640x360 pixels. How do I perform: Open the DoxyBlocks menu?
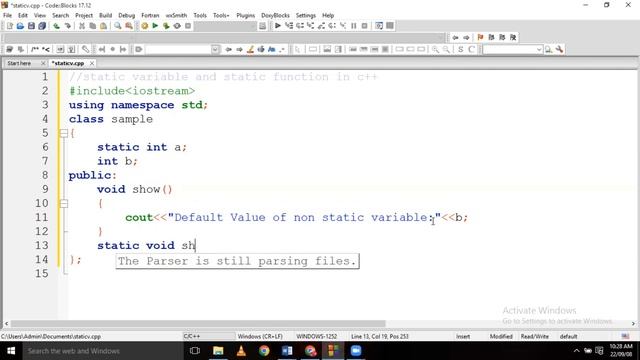coord(275,15)
